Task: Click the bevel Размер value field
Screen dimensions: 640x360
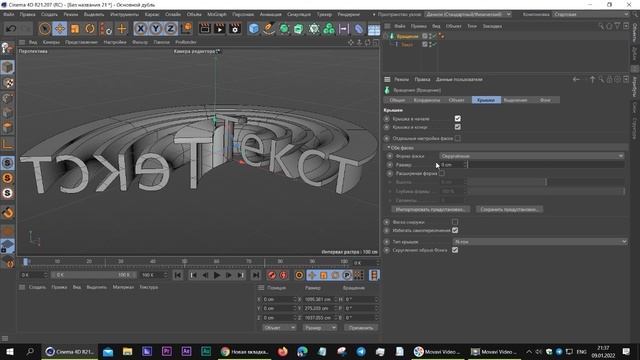Action: (452, 164)
